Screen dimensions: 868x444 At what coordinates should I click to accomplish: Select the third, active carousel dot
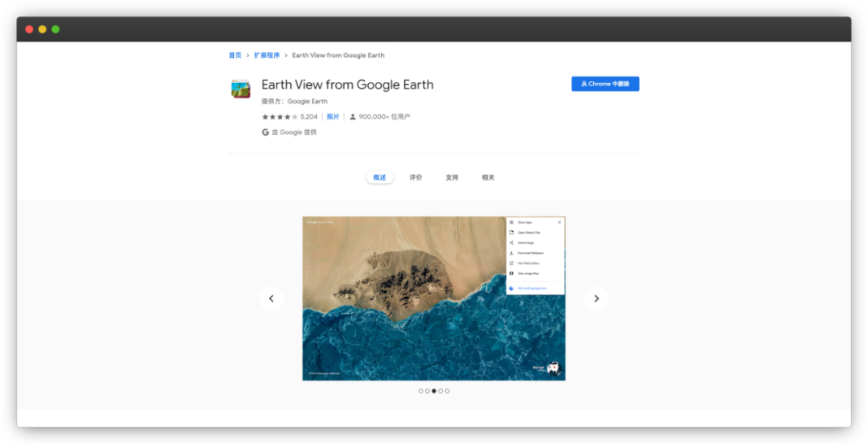(x=434, y=391)
